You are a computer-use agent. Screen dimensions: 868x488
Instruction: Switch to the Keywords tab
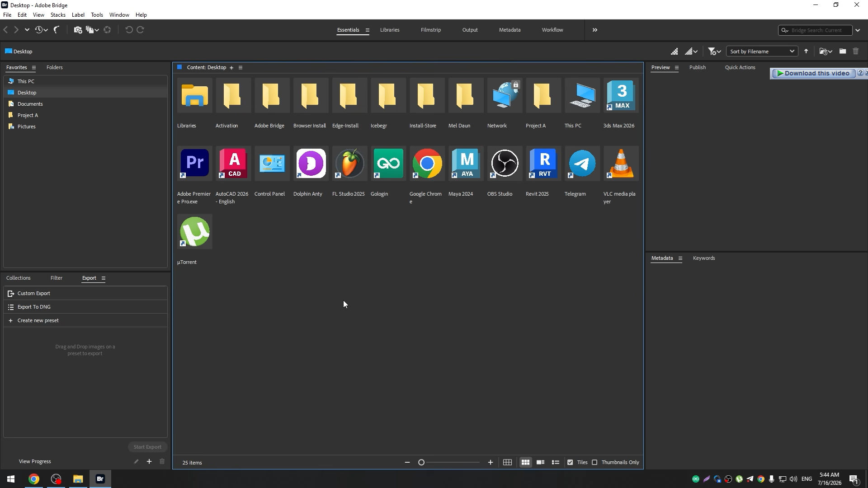pos(704,258)
